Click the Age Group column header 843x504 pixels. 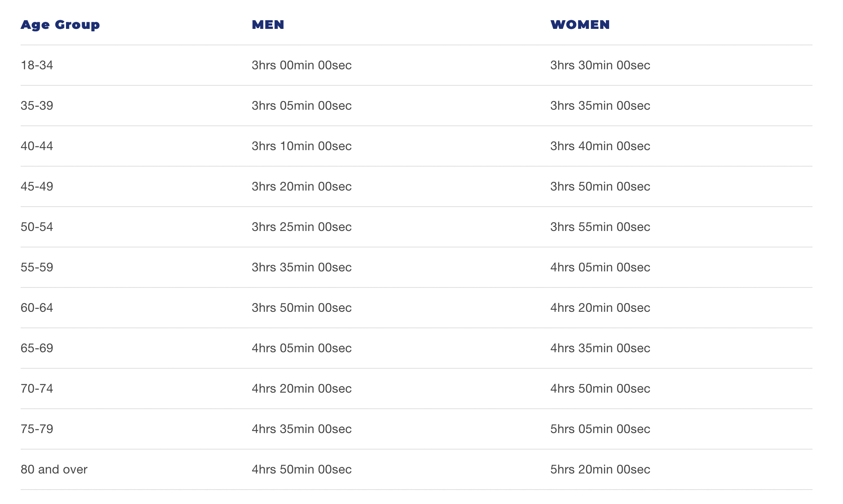pos(60,25)
